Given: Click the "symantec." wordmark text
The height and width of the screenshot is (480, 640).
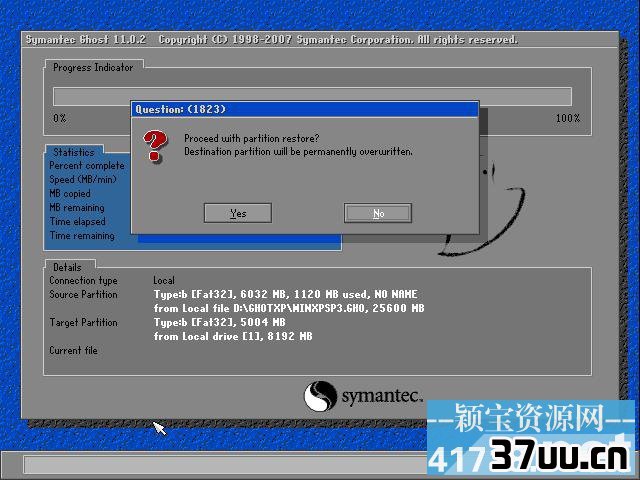Looking at the screenshot, I should pos(381,396).
